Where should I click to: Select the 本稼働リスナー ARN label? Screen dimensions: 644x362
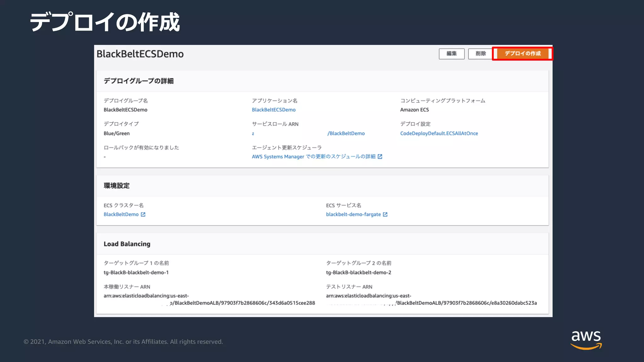coord(127,287)
